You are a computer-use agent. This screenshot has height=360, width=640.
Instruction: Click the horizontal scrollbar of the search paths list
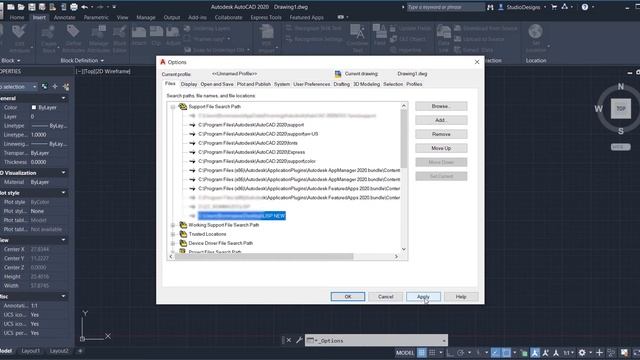(x=284, y=256)
